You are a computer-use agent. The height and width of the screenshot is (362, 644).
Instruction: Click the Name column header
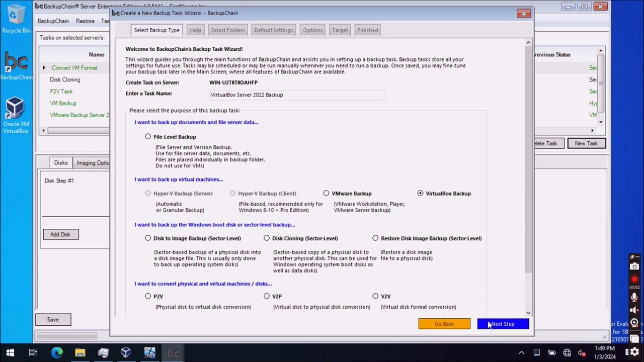[97, 54]
